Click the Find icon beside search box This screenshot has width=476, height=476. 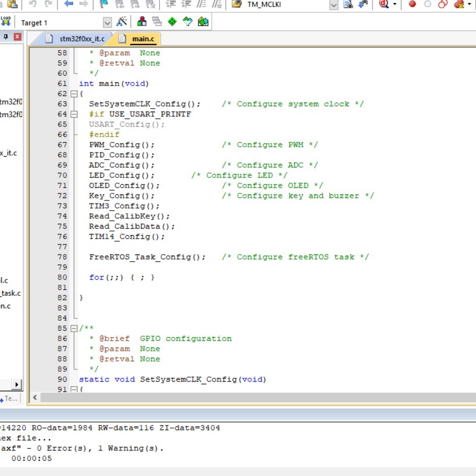coord(348,4)
